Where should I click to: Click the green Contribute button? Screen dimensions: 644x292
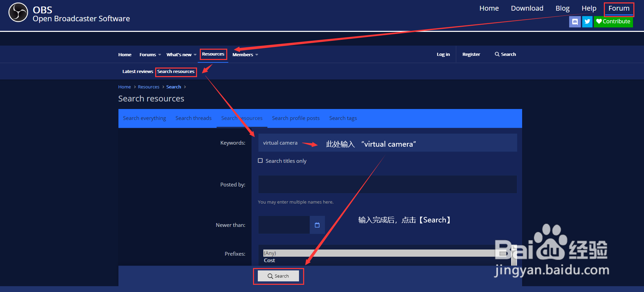(x=613, y=22)
